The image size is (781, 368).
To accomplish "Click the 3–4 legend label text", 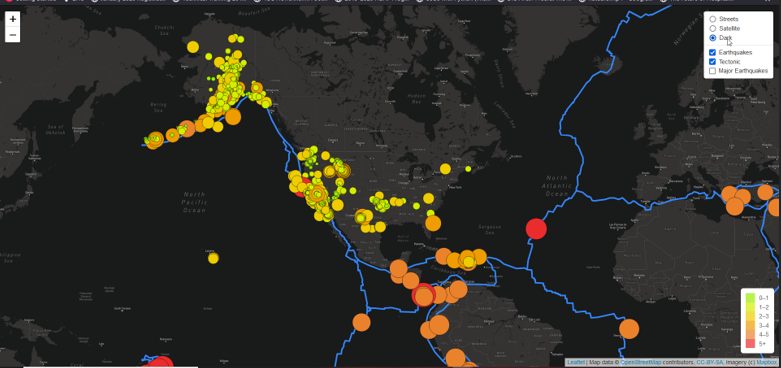I will point(764,325).
